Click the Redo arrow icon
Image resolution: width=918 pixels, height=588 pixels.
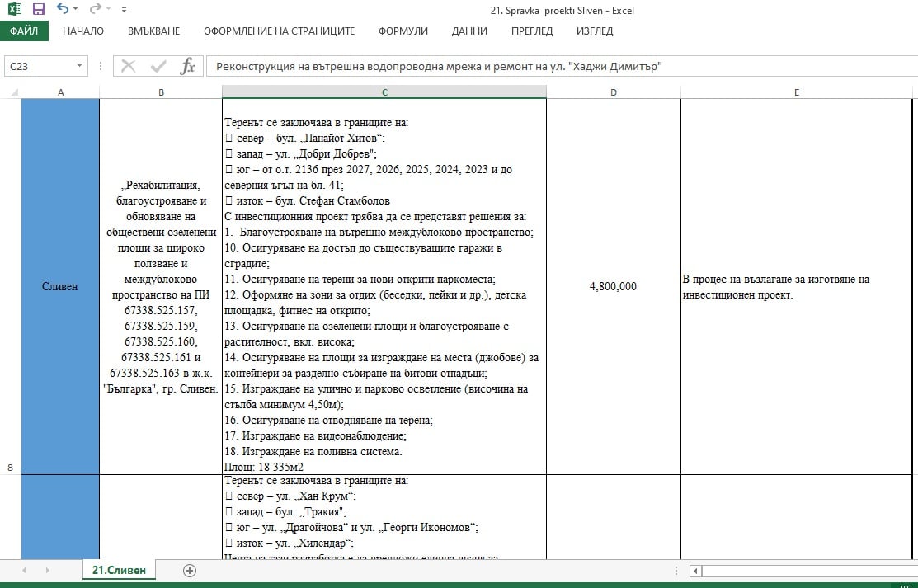pos(96,10)
